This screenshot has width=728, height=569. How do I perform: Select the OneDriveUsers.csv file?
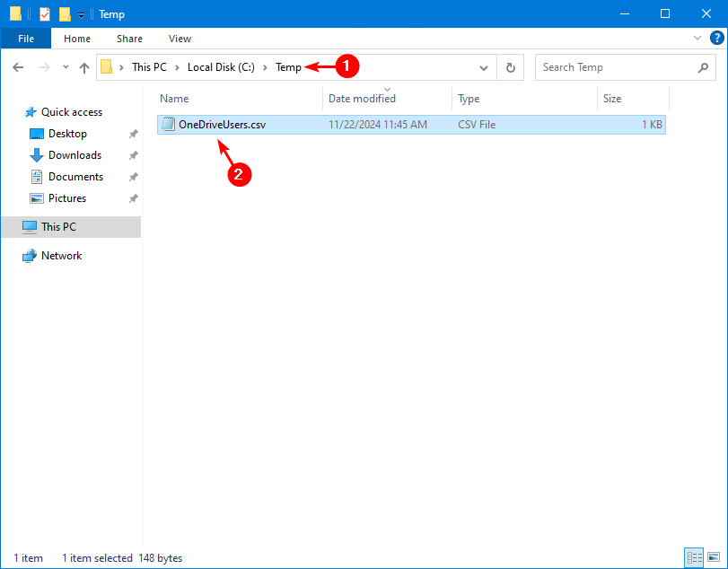tap(222, 125)
